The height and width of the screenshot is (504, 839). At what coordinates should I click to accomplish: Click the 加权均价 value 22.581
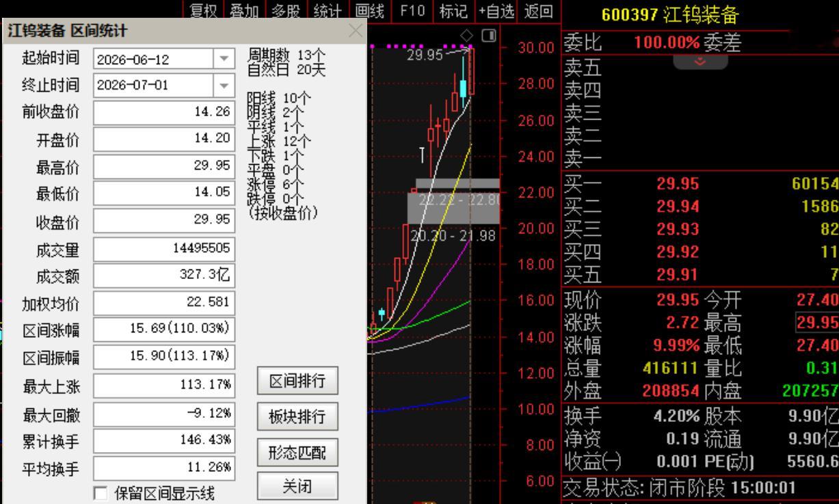click(163, 302)
